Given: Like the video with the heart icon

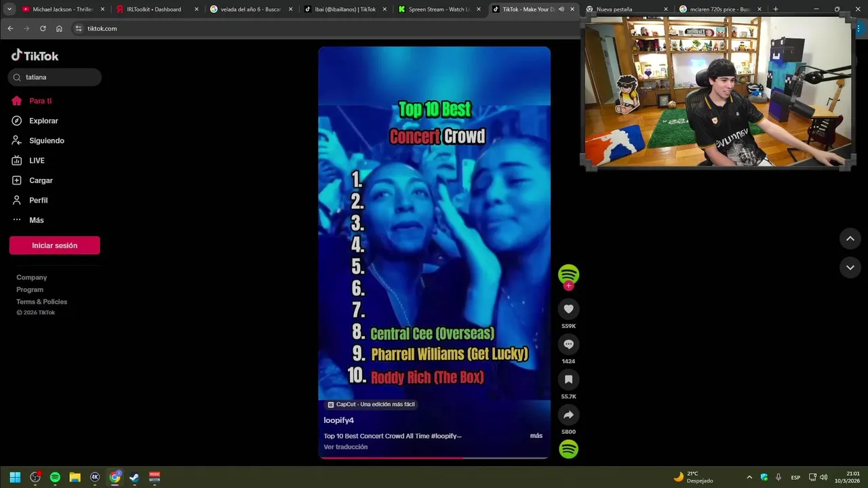Looking at the screenshot, I should (x=568, y=309).
